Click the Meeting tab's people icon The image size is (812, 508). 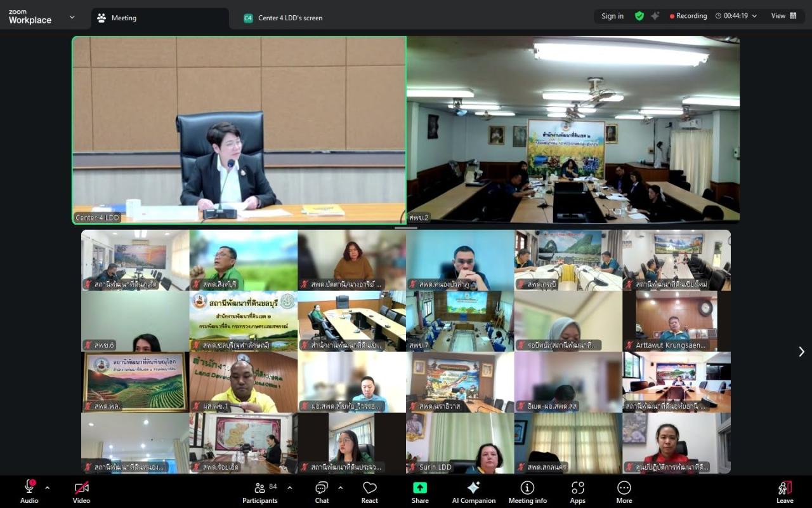tap(101, 18)
